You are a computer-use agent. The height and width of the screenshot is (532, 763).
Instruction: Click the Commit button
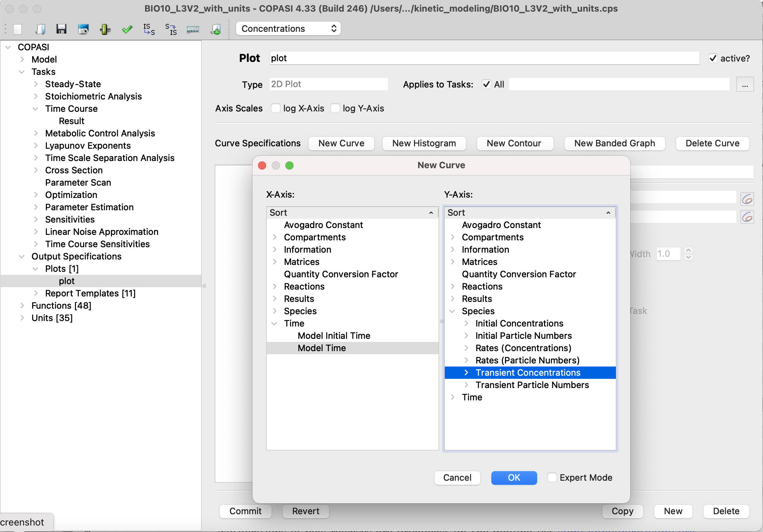tap(245, 511)
